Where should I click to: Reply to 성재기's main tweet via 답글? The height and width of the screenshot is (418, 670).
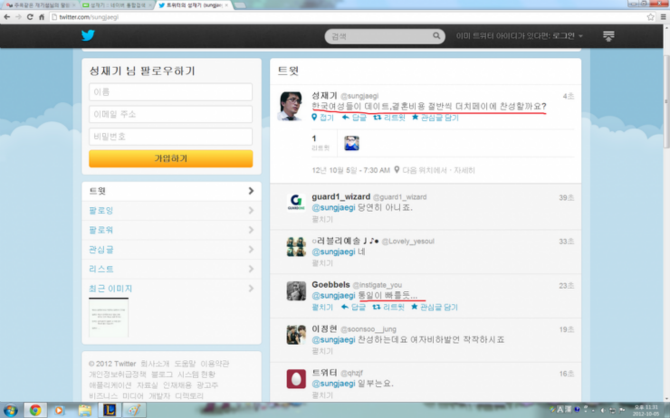354,118
